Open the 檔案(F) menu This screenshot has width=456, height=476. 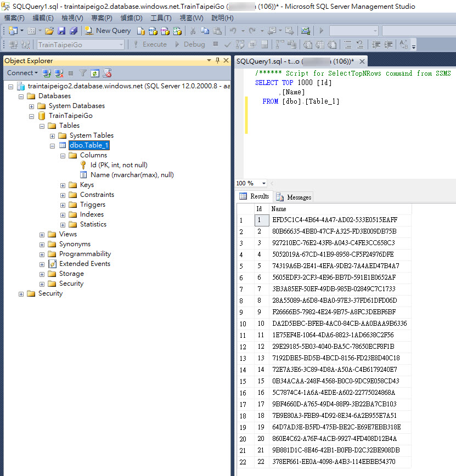click(14, 18)
